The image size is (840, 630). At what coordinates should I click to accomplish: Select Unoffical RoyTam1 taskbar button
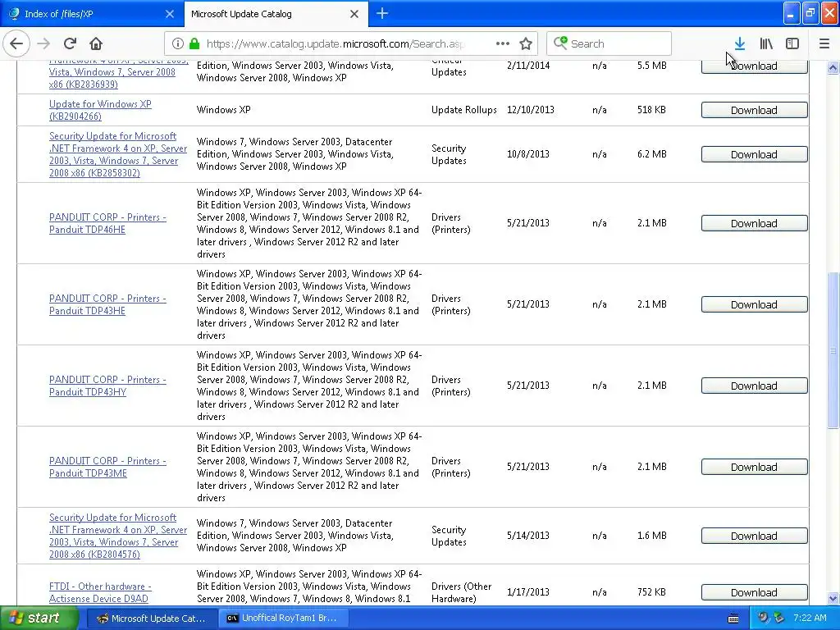point(283,619)
